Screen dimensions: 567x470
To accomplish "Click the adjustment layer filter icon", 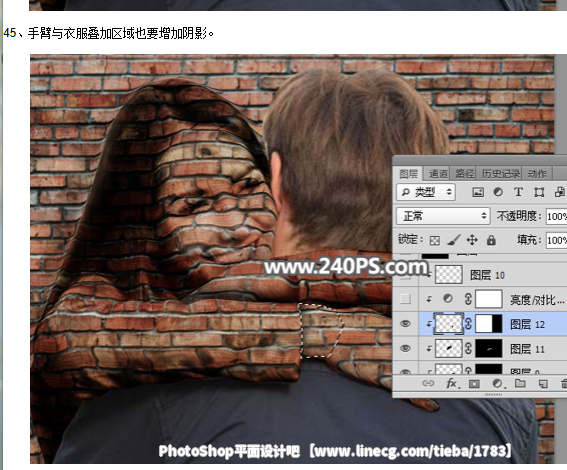I will [498, 192].
